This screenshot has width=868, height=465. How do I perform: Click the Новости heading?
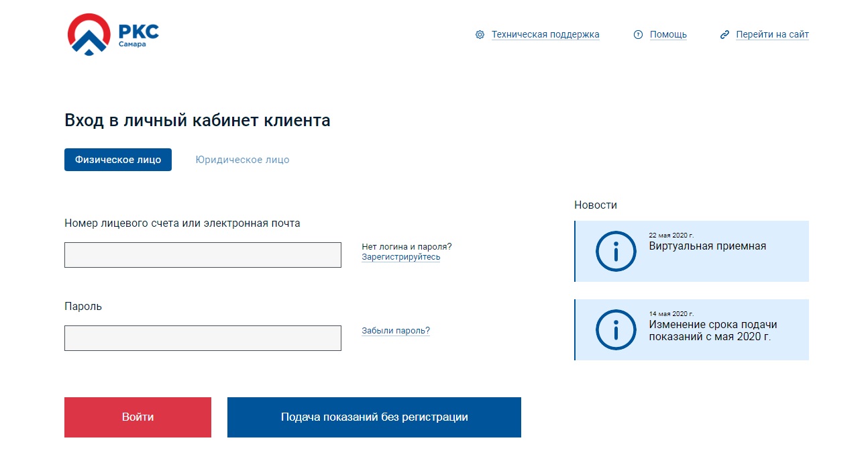click(x=596, y=205)
